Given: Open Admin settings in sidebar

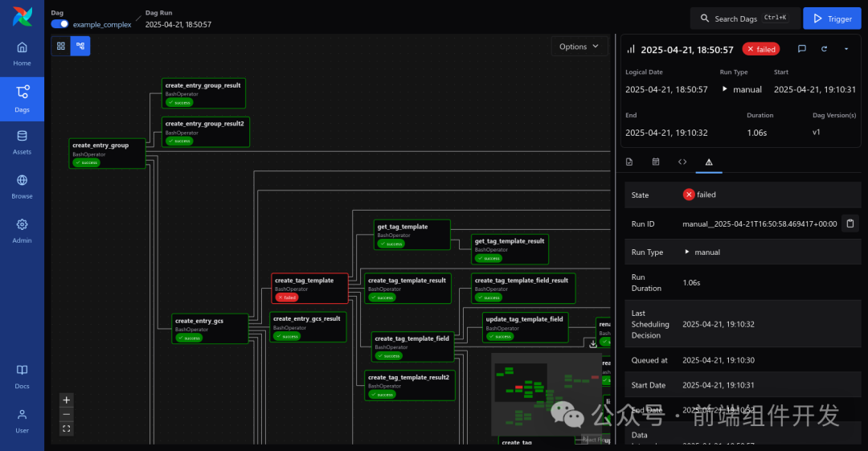Looking at the screenshot, I should [x=23, y=232].
